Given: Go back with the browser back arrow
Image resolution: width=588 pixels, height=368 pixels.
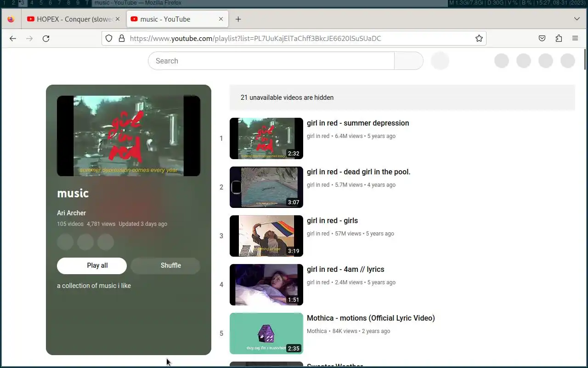Looking at the screenshot, I should 13,39.
